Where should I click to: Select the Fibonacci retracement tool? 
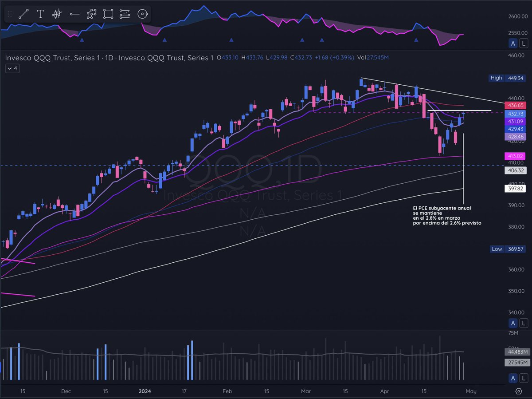pos(125,14)
